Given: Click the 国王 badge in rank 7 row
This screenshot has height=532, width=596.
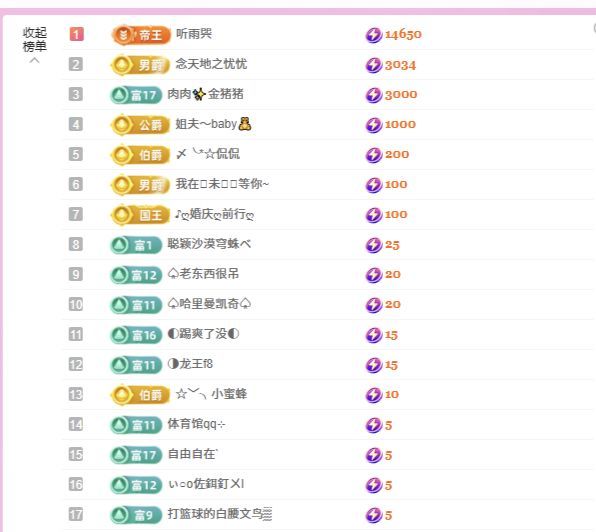Looking at the screenshot, I should click(140, 215).
